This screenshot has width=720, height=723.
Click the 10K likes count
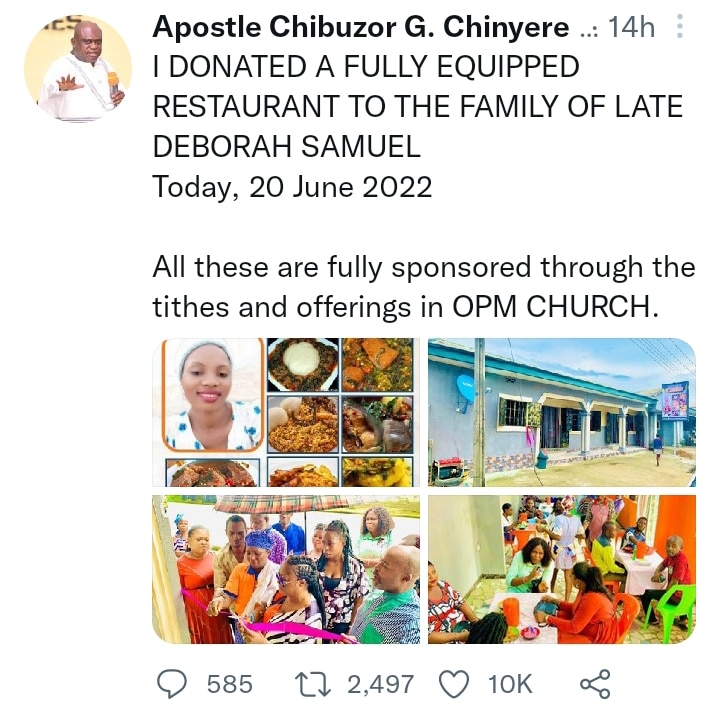509,684
